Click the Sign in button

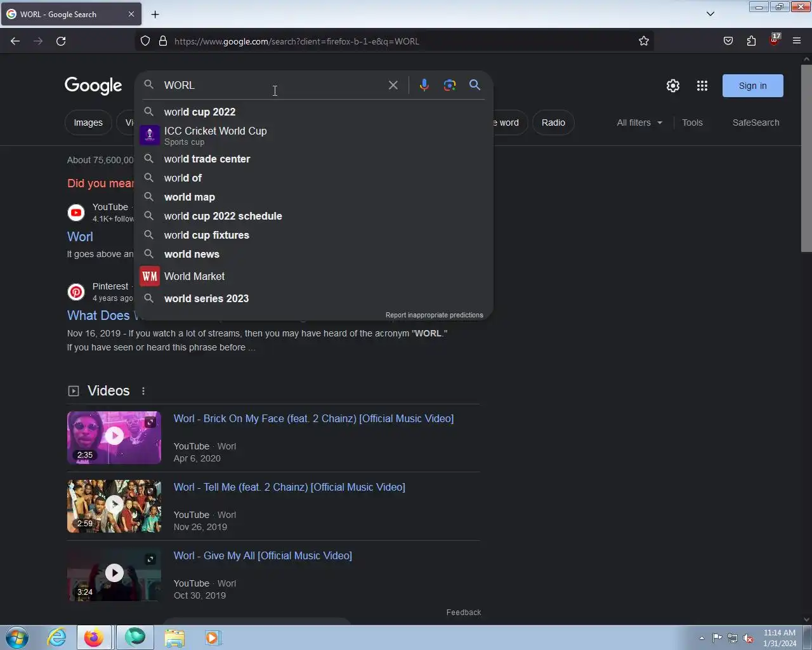(x=752, y=86)
